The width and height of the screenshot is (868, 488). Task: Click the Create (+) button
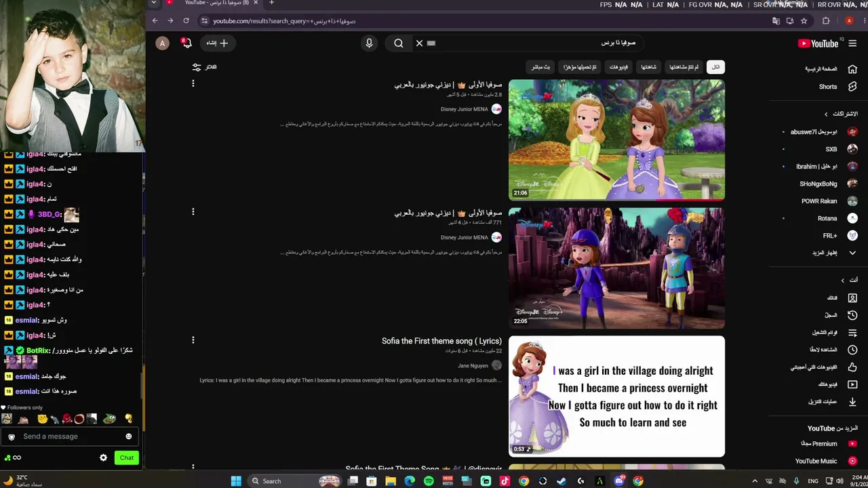(218, 43)
